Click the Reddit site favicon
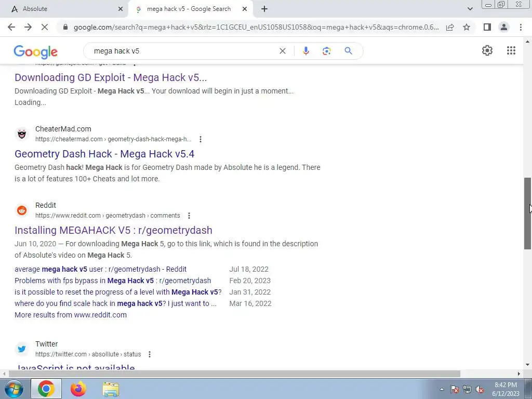The width and height of the screenshot is (532, 399). click(x=22, y=210)
